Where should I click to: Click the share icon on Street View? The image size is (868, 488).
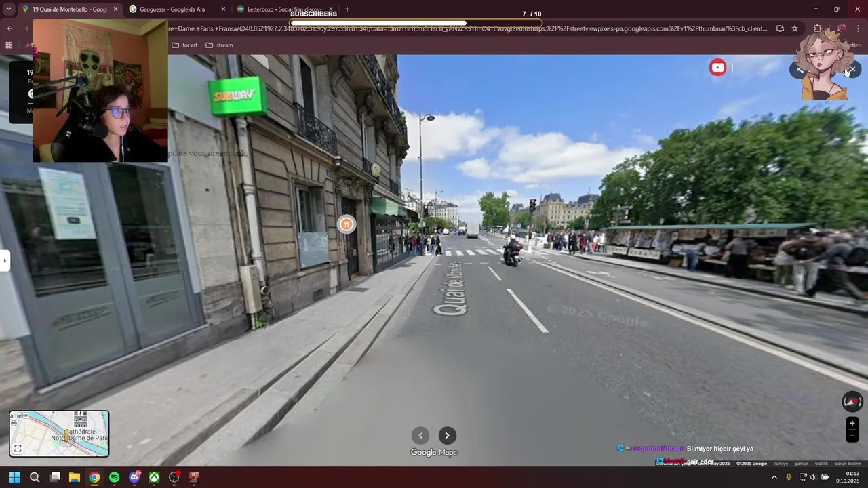[799, 69]
